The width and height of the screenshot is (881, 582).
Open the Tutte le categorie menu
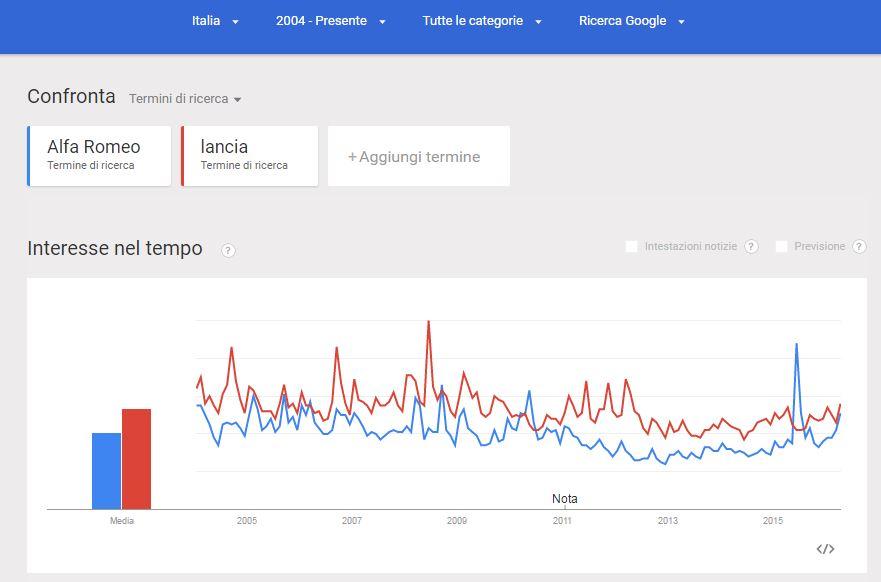coord(482,21)
